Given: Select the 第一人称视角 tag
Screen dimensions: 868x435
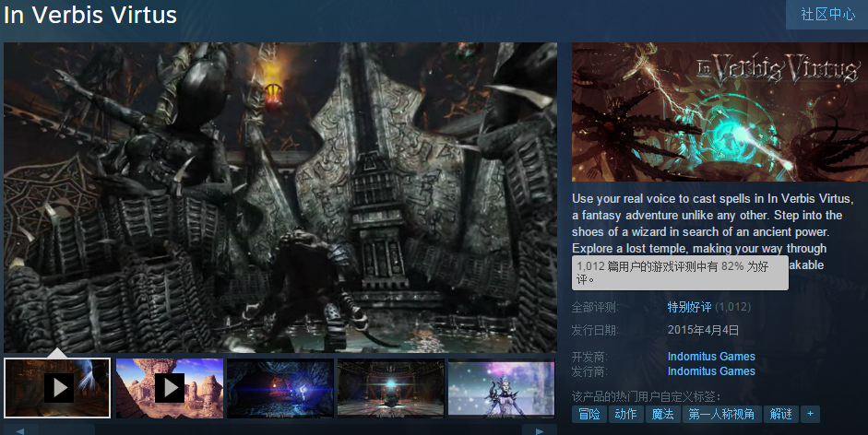Looking at the screenshot, I should (x=721, y=414).
